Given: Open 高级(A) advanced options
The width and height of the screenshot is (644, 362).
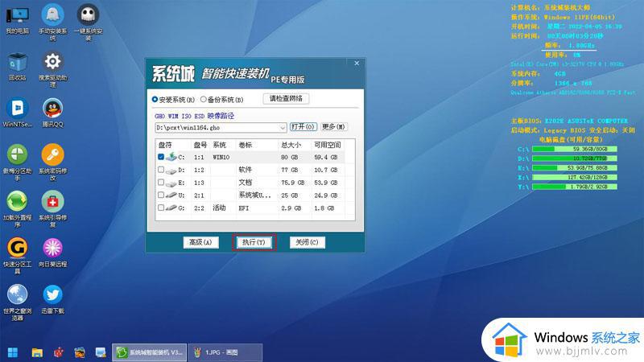Looking at the screenshot, I should pos(200,242).
